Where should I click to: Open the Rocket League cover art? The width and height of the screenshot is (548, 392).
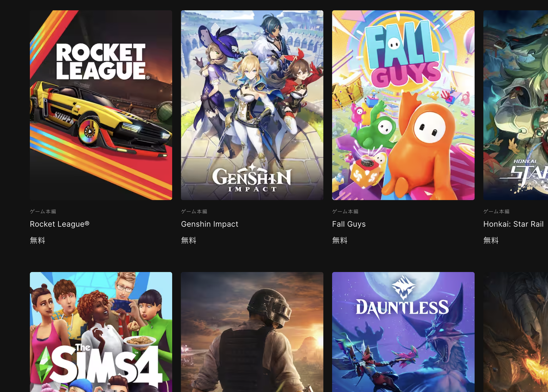coord(101,105)
